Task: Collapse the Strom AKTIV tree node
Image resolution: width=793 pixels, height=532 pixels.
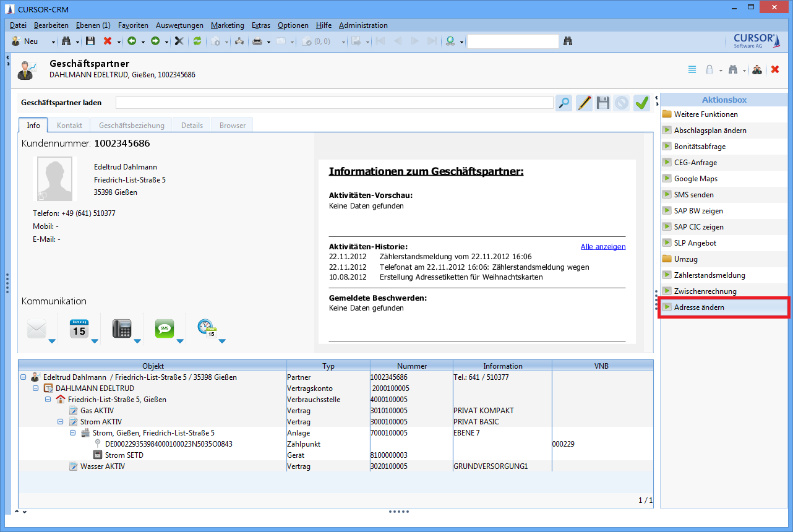Action: click(x=61, y=422)
